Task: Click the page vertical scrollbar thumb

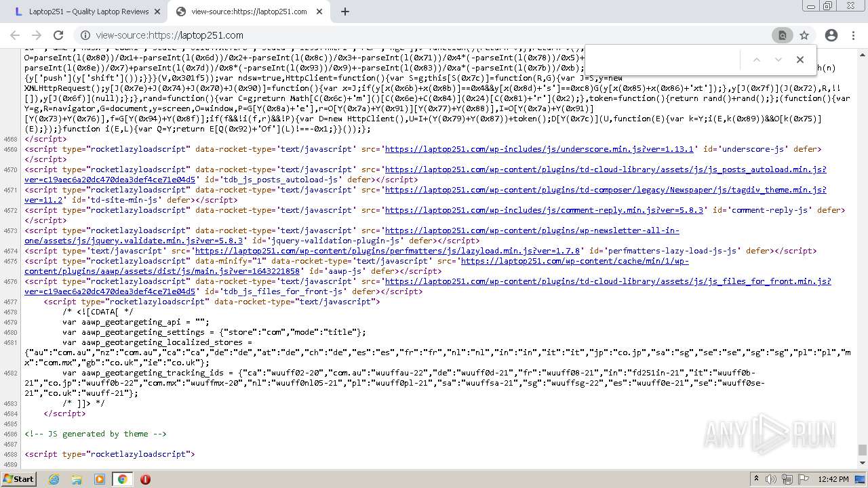Action: pyautogui.click(x=862, y=450)
